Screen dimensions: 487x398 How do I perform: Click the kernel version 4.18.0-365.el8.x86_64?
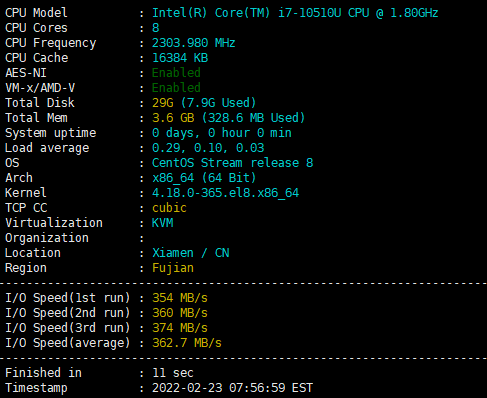[x=225, y=193]
